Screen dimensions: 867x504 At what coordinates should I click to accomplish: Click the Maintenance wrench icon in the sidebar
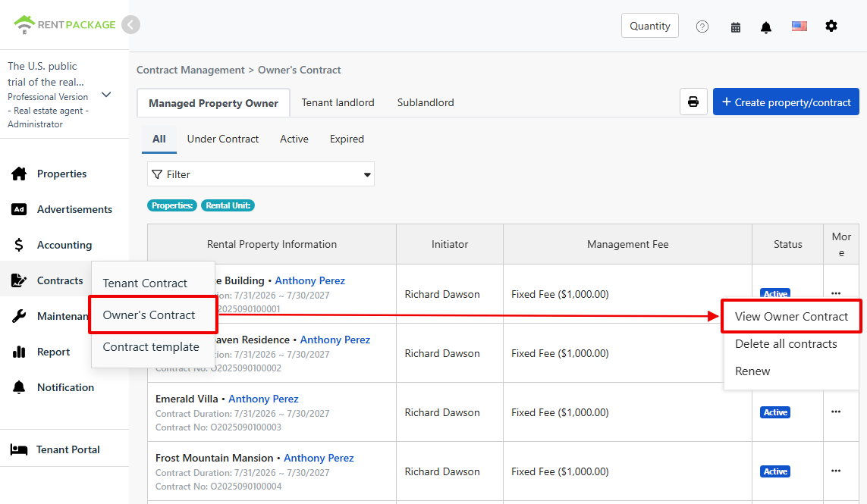tap(19, 316)
